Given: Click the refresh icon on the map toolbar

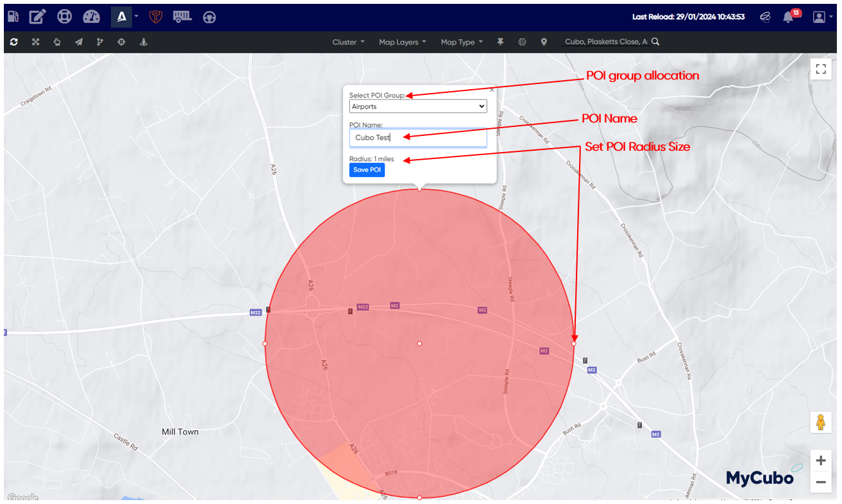Looking at the screenshot, I should point(13,41).
